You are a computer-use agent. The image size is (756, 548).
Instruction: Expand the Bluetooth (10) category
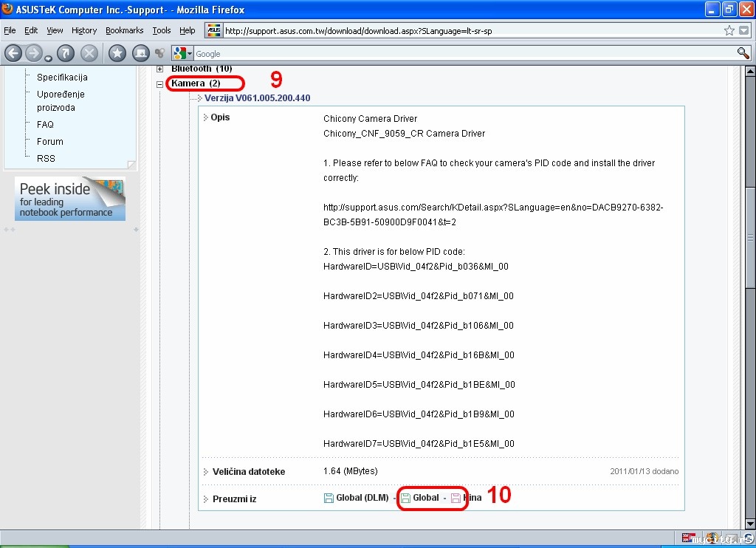pos(159,69)
